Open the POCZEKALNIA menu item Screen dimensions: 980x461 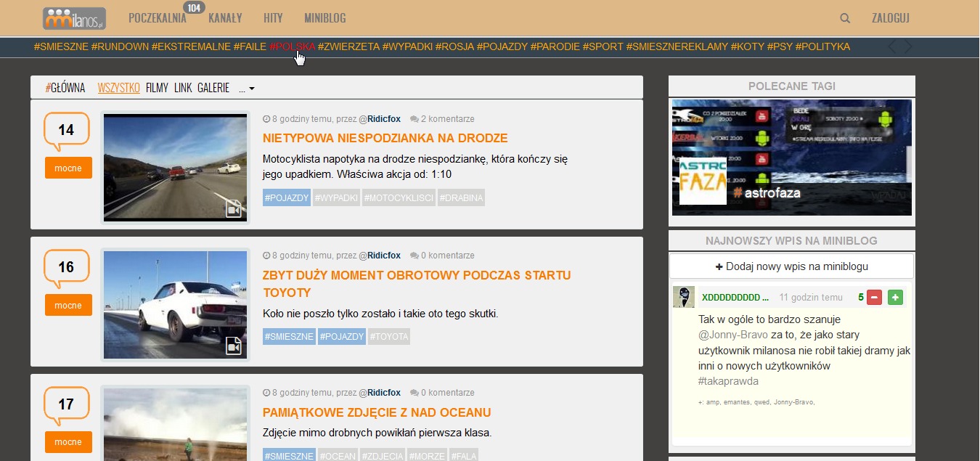[158, 18]
